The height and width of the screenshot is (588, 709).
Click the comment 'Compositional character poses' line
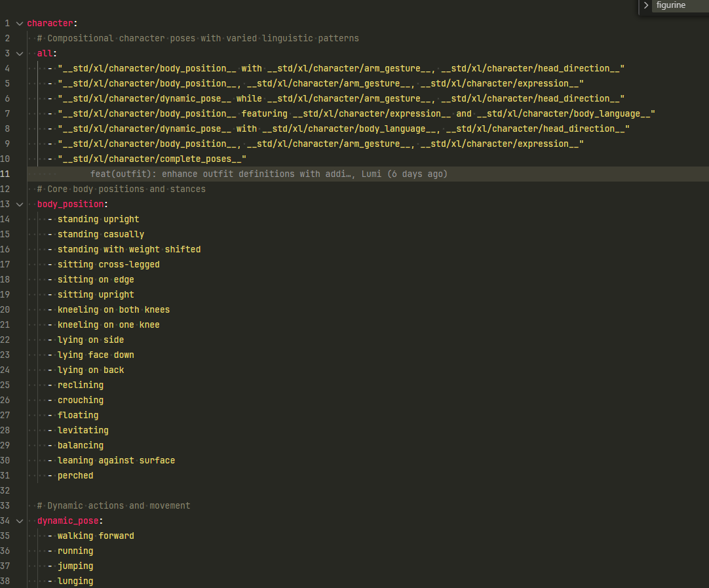(198, 39)
